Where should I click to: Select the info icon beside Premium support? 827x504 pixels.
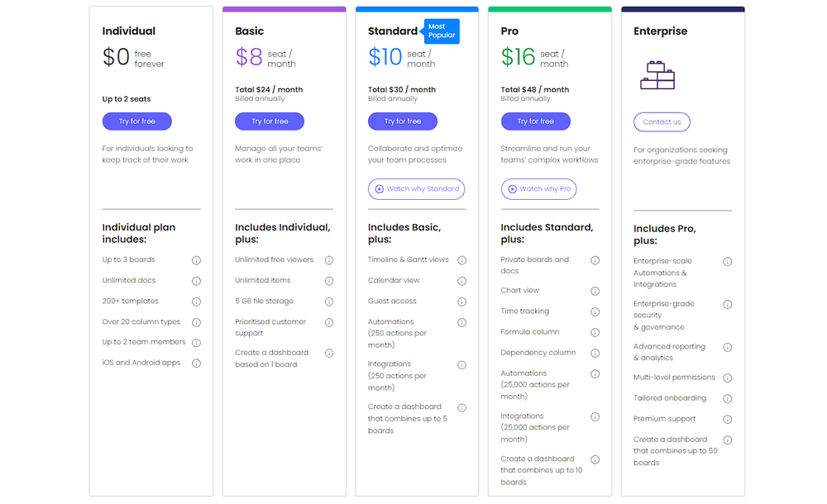click(728, 419)
